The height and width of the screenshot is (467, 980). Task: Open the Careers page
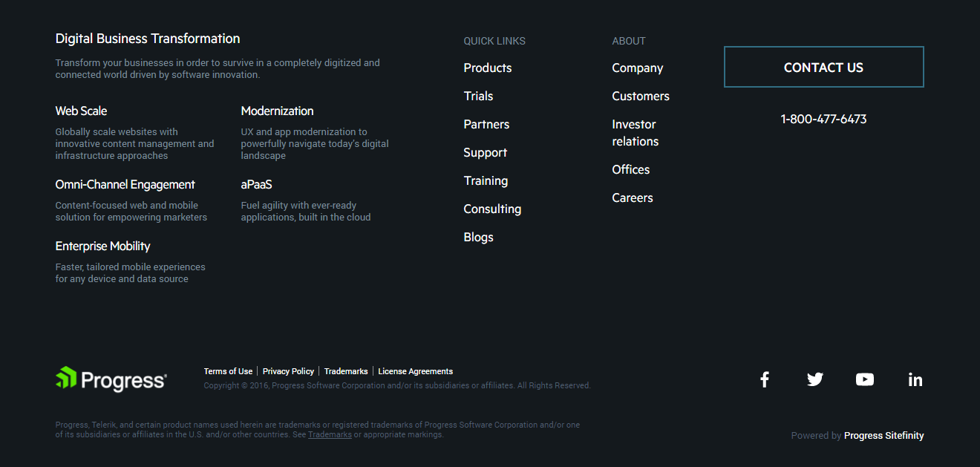(632, 197)
